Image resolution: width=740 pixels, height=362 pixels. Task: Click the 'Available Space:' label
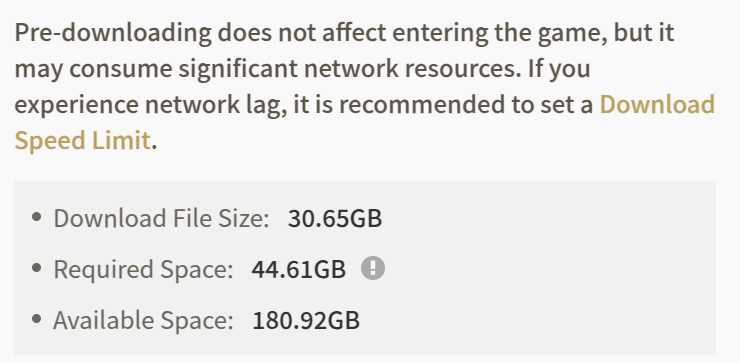pos(143,320)
